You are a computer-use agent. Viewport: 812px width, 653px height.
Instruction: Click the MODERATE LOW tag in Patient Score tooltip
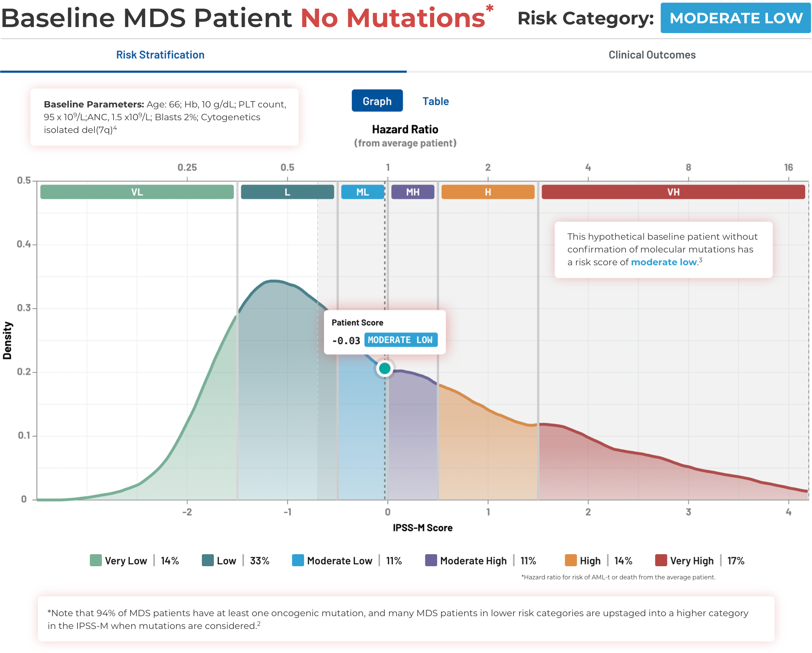click(401, 340)
